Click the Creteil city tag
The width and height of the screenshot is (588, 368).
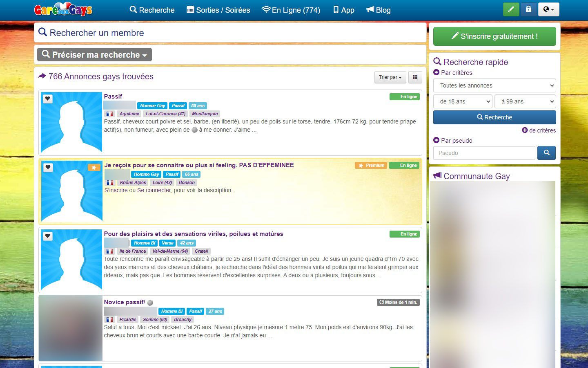click(x=201, y=251)
